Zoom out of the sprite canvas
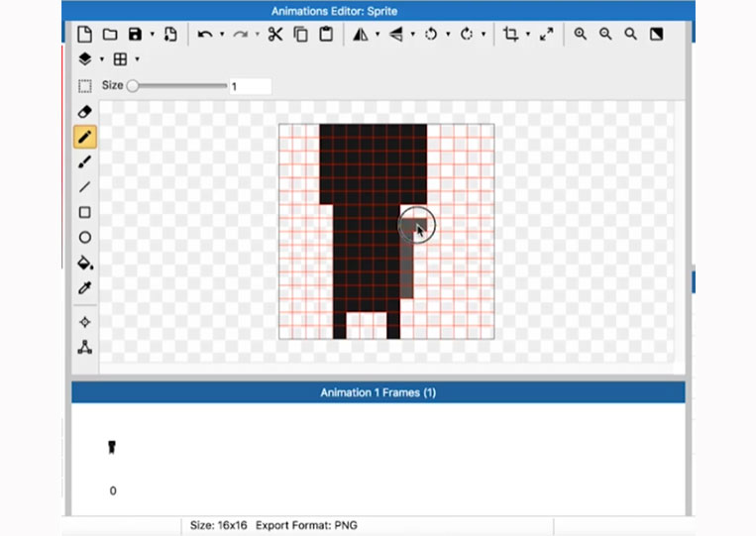Image resolution: width=756 pixels, height=536 pixels. (605, 35)
